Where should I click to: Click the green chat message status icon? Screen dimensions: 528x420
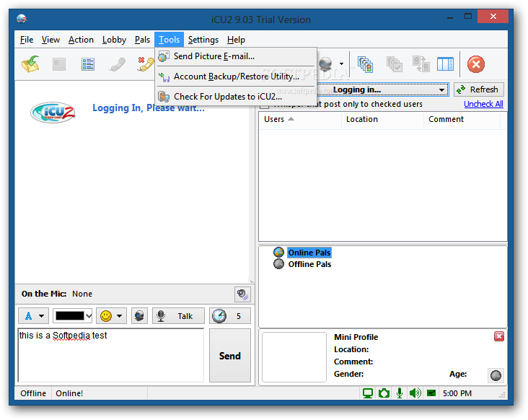click(431, 393)
